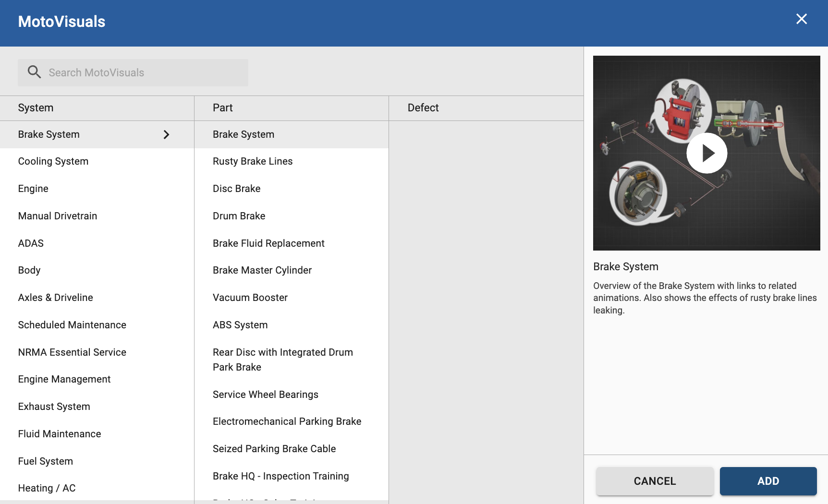This screenshot has width=828, height=504.
Task: Open NRMA Essential Service
Action: [x=97, y=352]
